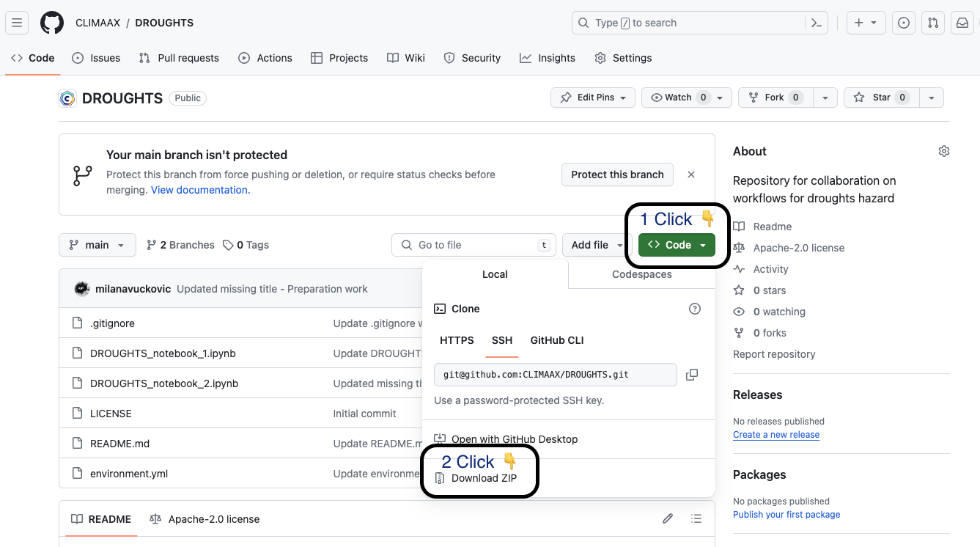The width and height of the screenshot is (980, 547).
Task: Open the issues icon in header
Action: 904,23
